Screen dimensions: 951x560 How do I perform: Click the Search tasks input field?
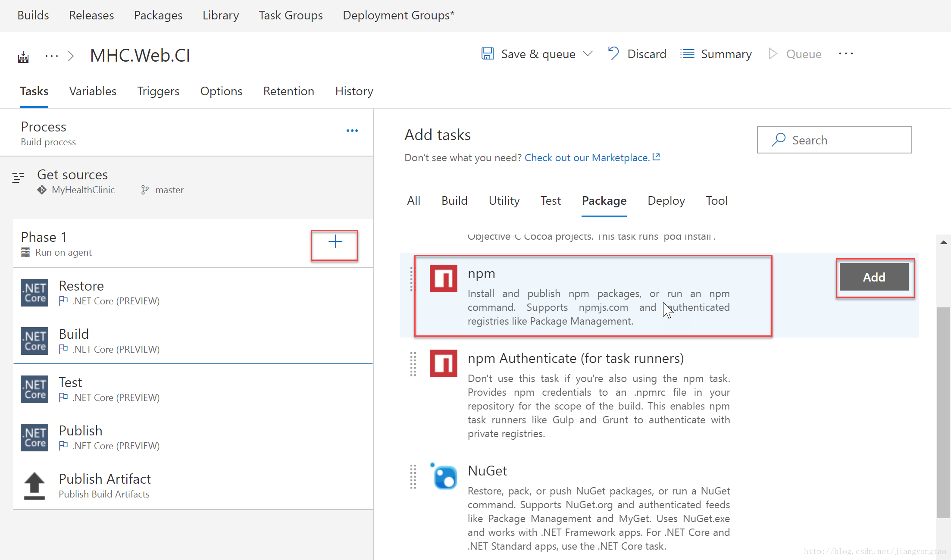pos(834,140)
